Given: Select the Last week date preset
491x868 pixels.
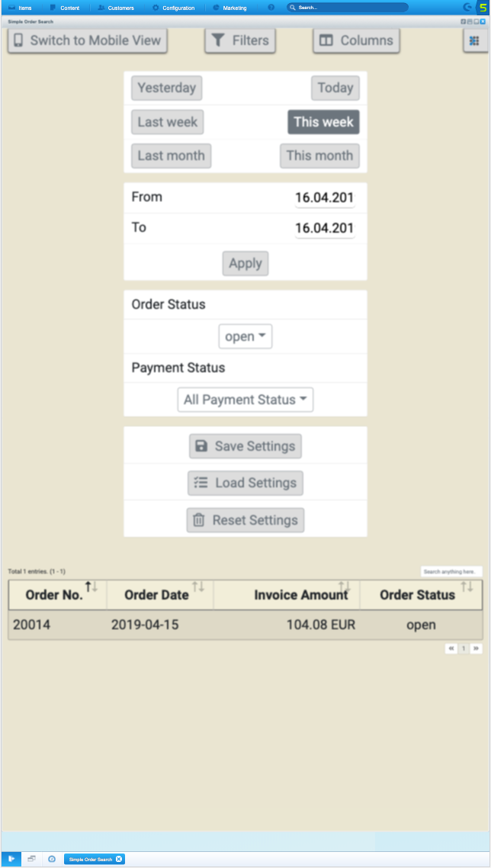Looking at the screenshot, I should tap(168, 122).
